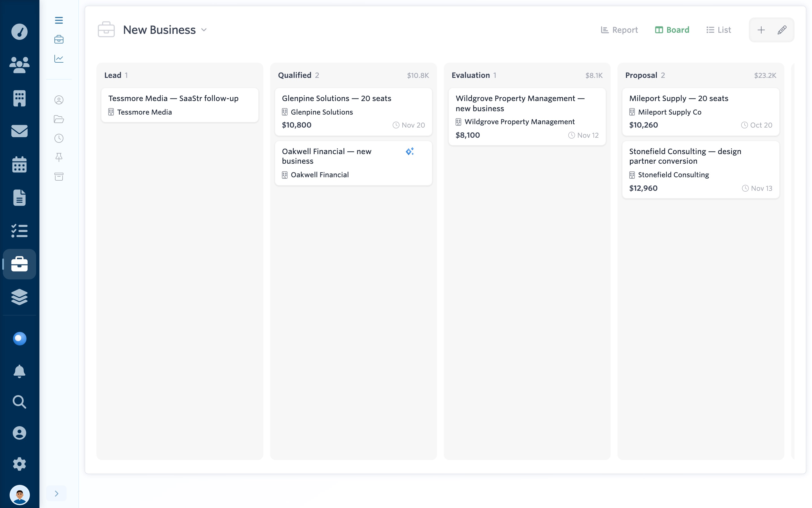Open notifications bell icon
The height and width of the screenshot is (508, 812).
19,371
